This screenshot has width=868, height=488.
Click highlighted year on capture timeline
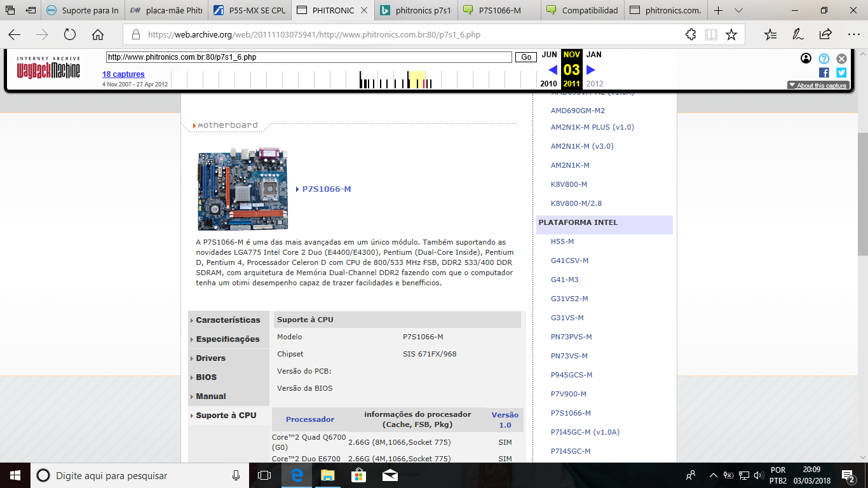click(x=417, y=79)
